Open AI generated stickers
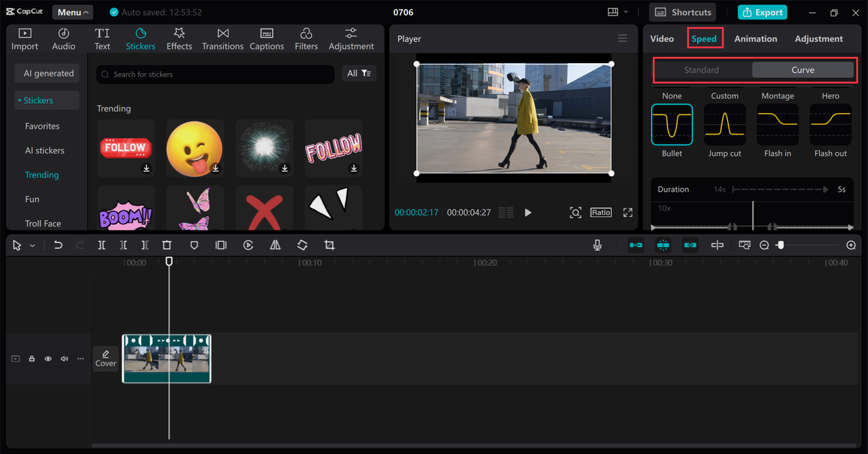This screenshot has width=868, height=454. click(x=47, y=73)
